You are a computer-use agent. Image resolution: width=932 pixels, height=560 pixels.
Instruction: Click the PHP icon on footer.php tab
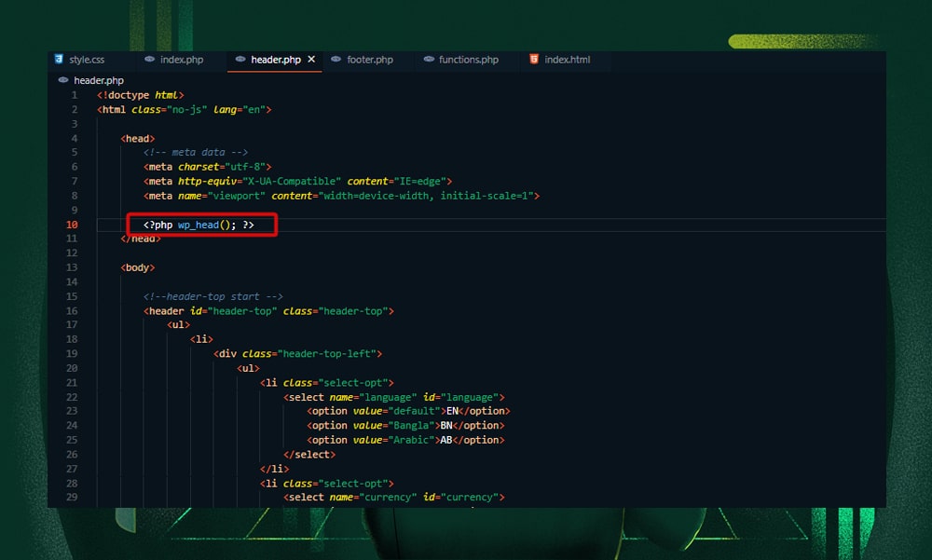coord(336,60)
